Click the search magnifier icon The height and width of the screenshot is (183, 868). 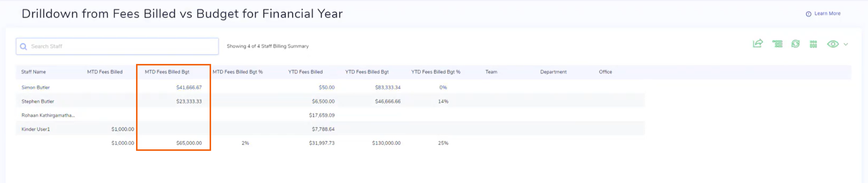23,47
